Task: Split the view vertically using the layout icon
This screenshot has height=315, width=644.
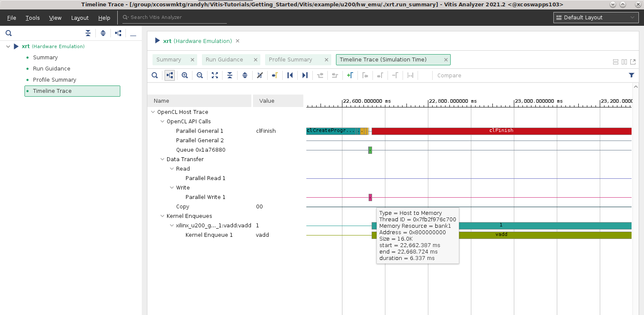Action: click(624, 62)
